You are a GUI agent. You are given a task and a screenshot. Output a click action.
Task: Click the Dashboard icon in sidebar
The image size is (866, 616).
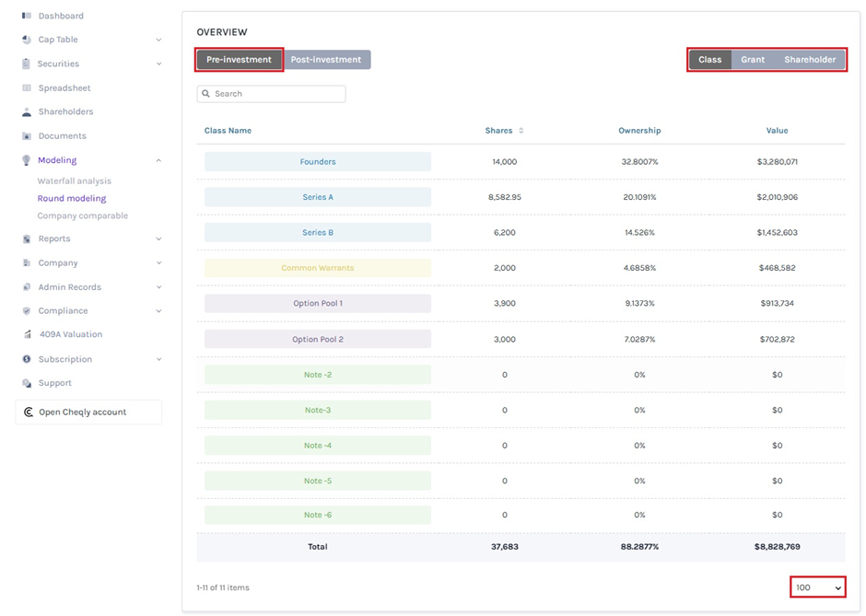coord(27,16)
